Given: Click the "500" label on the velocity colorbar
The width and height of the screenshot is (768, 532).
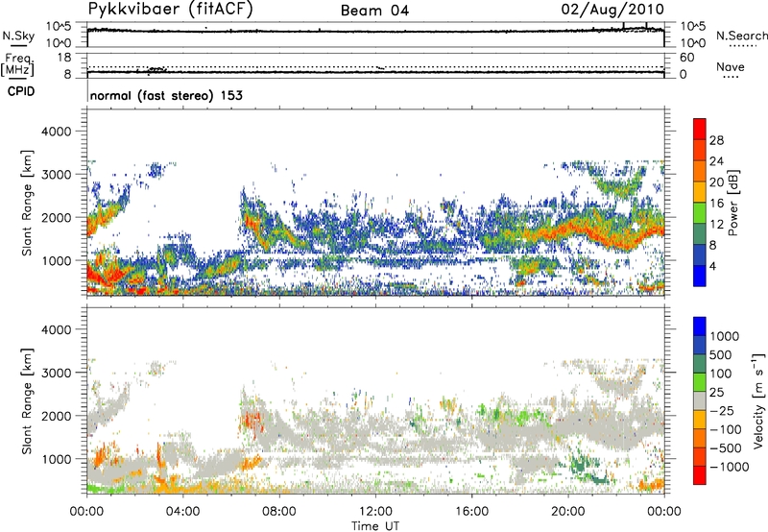Looking at the screenshot, I should (720, 354).
